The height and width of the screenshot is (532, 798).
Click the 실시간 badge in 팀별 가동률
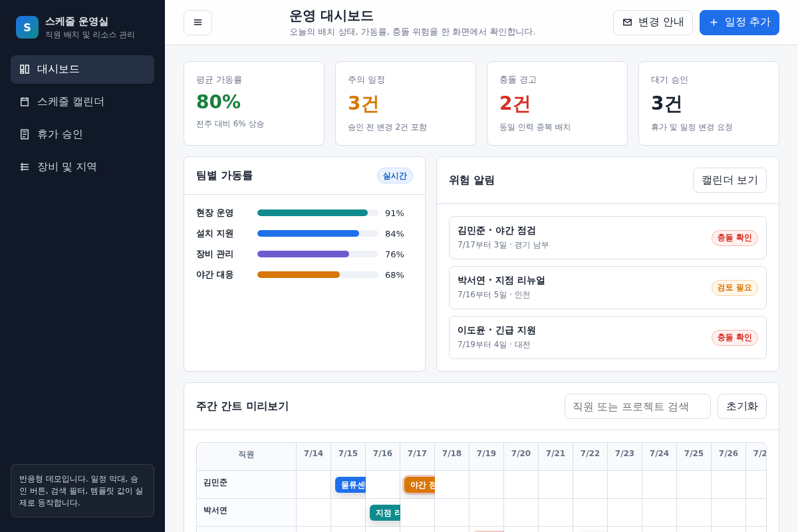(395, 176)
